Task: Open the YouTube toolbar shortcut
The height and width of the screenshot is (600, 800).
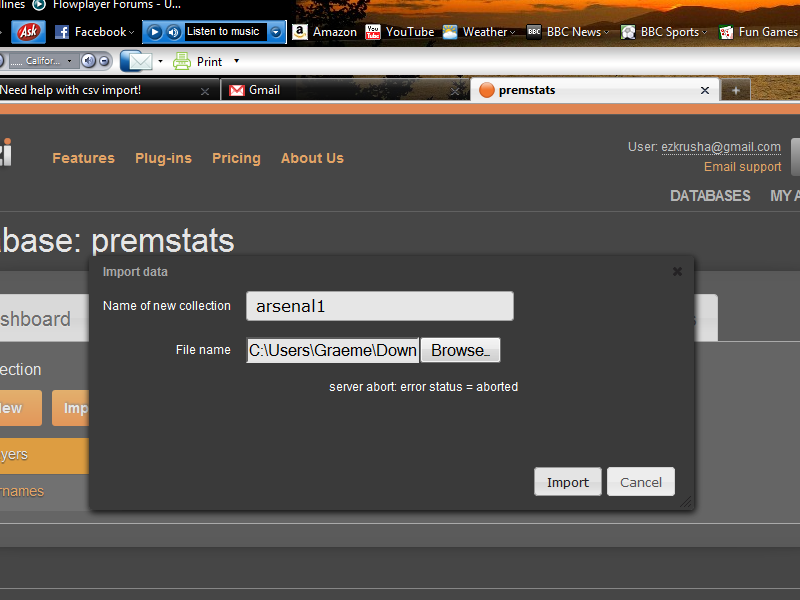Action: click(399, 32)
